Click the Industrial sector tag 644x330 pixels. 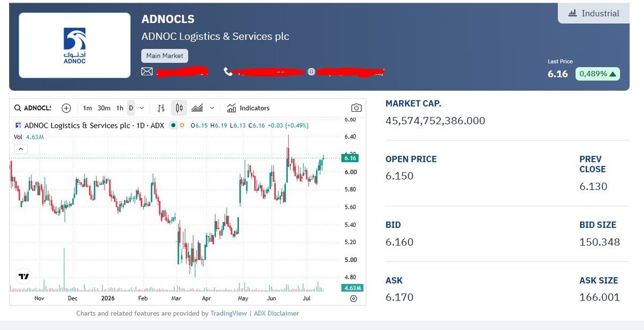[x=594, y=13]
